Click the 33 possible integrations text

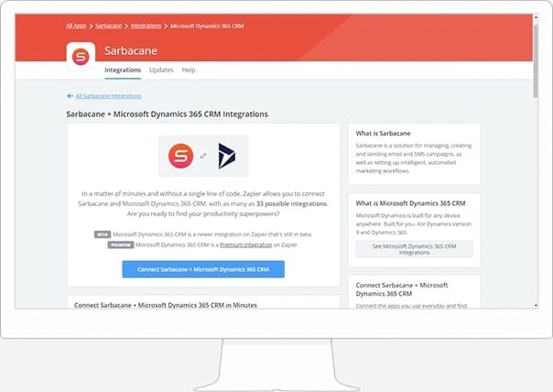coord(292,204)
